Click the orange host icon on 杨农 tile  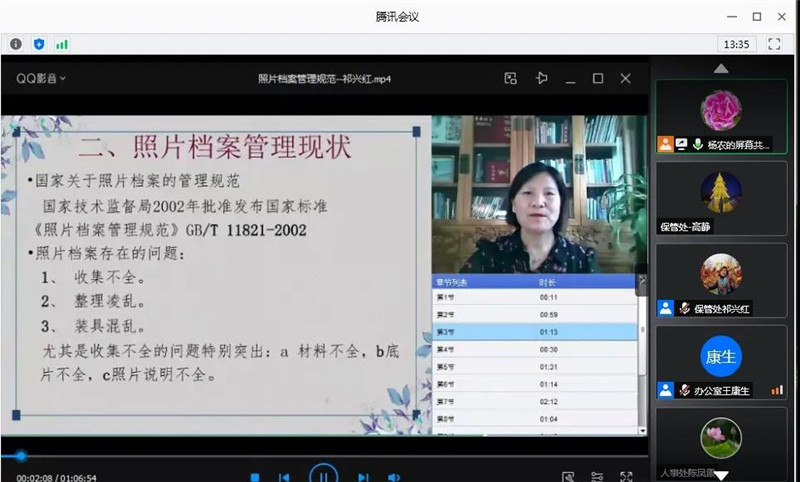click(x=665, y=144)
